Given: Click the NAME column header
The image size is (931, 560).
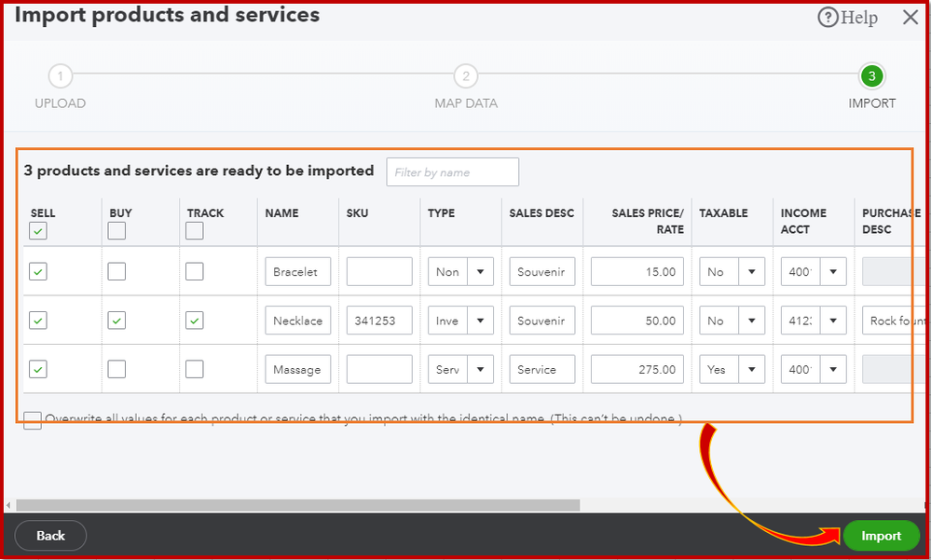Looking at the screenshot, I should coord(281,213).
